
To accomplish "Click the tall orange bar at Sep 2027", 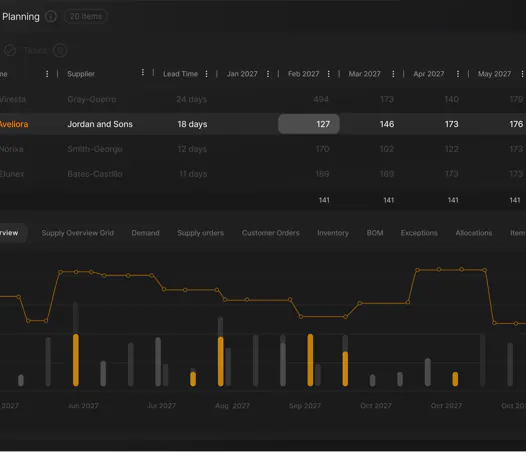I will (310, 360).
